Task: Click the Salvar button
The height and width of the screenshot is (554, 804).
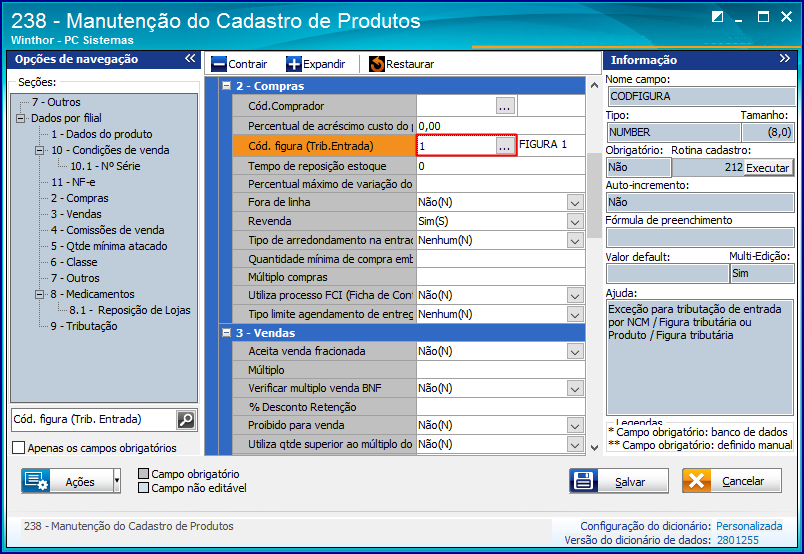Action: pyautogui.click(x=619, y=481)
